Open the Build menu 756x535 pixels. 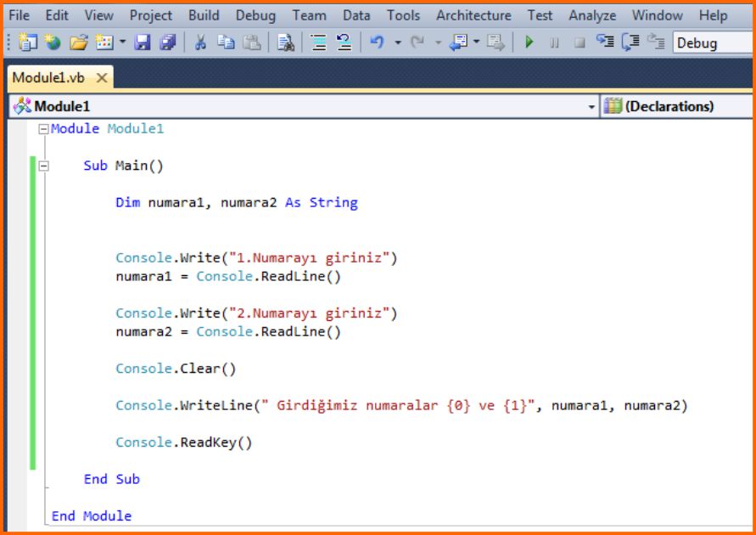(x=204, y=15)
